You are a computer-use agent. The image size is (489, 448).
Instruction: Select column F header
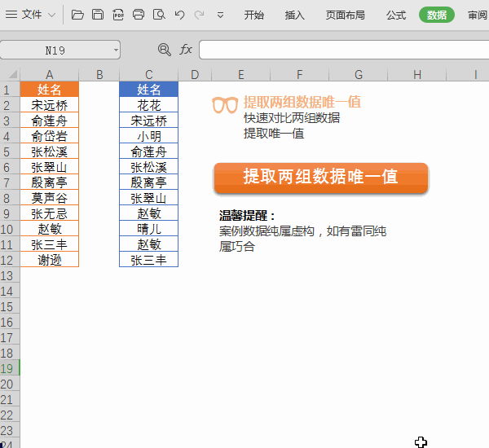pyautogui.click(x=299, y=75)
